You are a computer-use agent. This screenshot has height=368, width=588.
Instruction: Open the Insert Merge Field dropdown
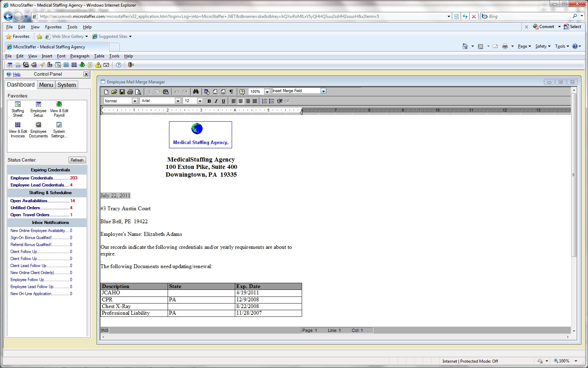tap(323, 91)
